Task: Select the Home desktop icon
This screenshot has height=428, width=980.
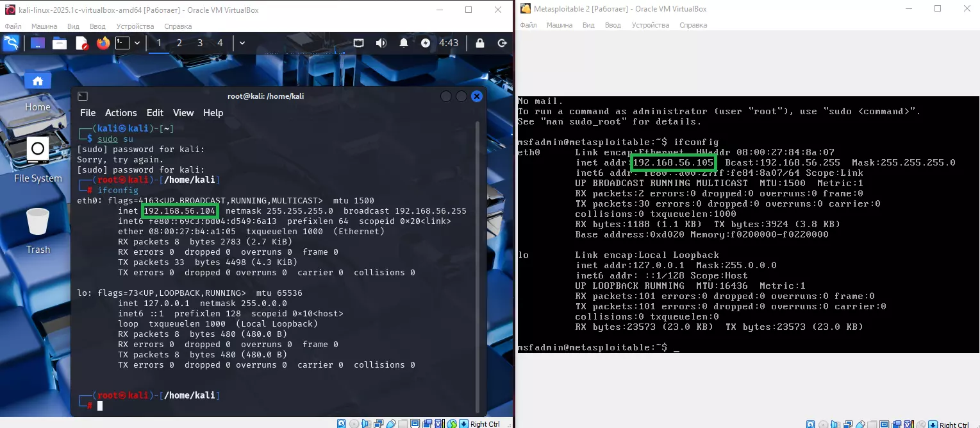Action: coord(38,90)
